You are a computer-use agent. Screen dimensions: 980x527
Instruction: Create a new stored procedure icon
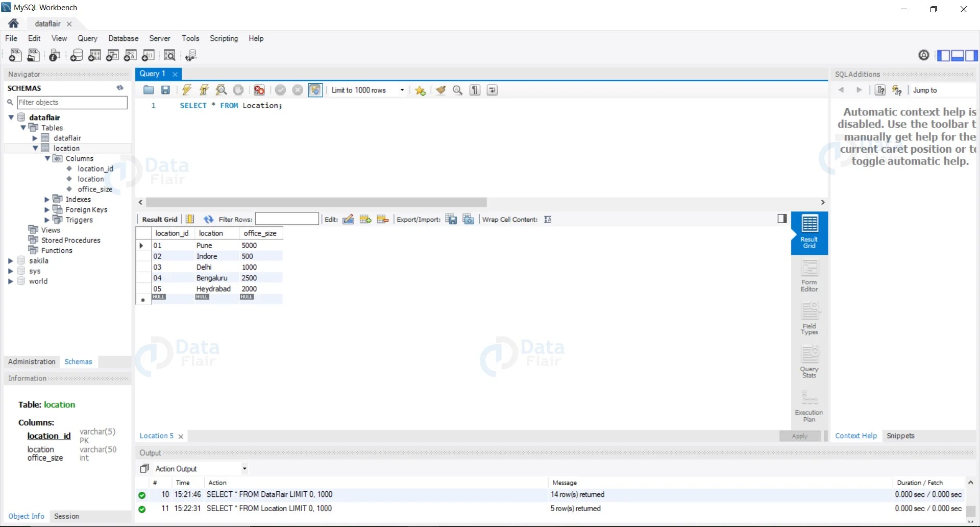[130, 55]
